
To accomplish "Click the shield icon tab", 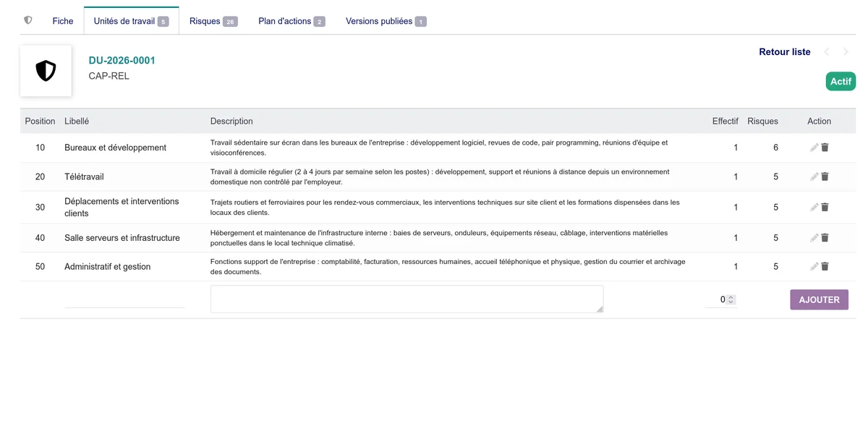I will click(28, 20).
